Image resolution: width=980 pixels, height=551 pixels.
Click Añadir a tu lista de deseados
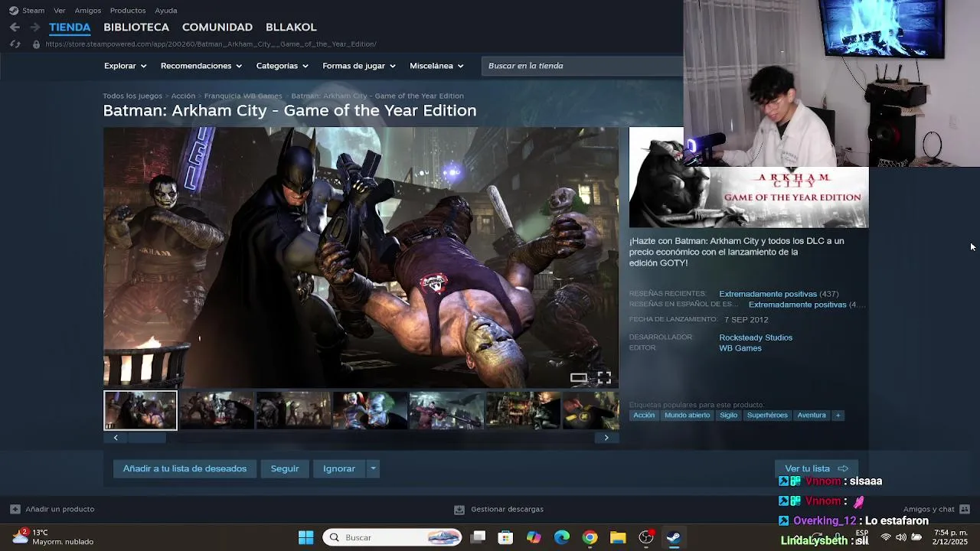[185, 468]
